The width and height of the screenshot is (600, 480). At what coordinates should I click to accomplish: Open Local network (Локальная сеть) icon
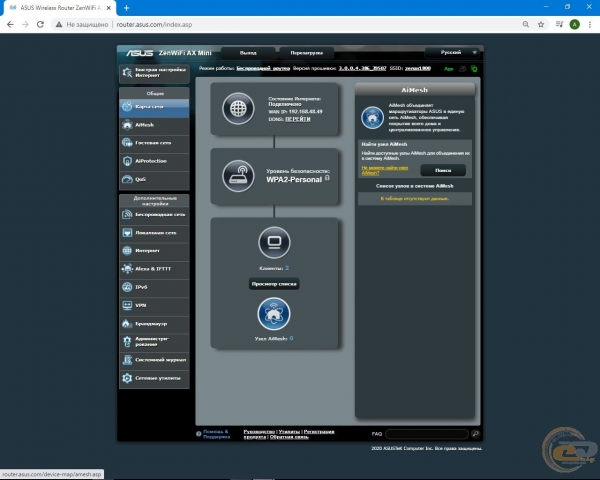click(x=127, y=232)
